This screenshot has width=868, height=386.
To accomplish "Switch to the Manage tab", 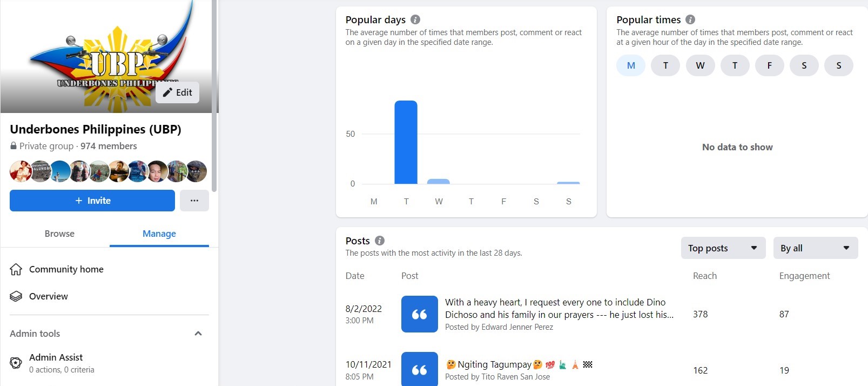I will [159, 234].
